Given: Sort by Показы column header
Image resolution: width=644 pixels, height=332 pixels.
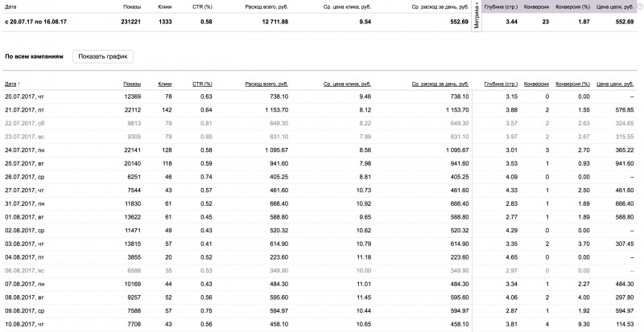Looking at the screenshot, I should [131, 84].
